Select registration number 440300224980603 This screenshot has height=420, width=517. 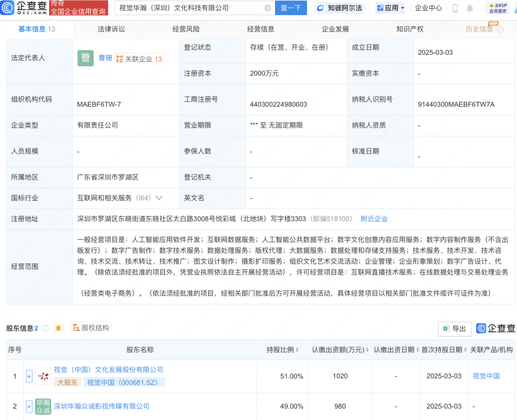(278, 104)
